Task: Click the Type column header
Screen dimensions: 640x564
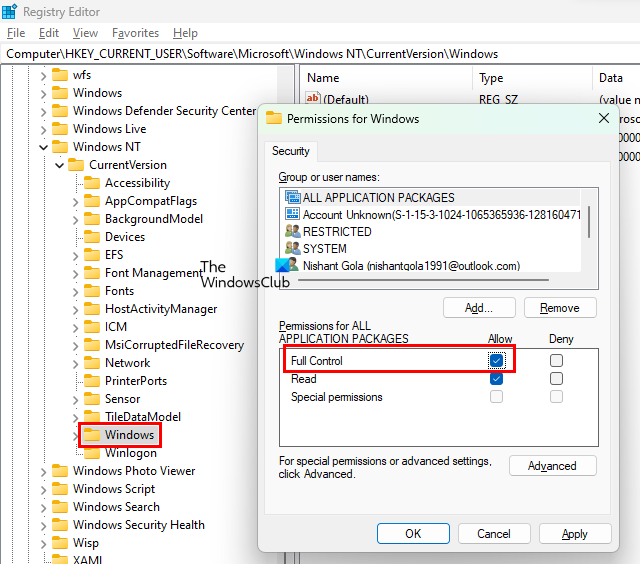Action: 491,78
